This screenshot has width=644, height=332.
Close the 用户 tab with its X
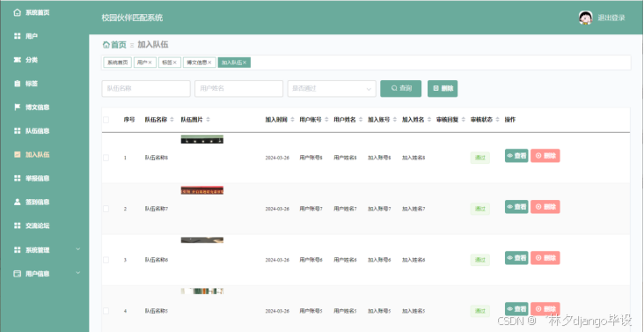(x=150, y=63)
